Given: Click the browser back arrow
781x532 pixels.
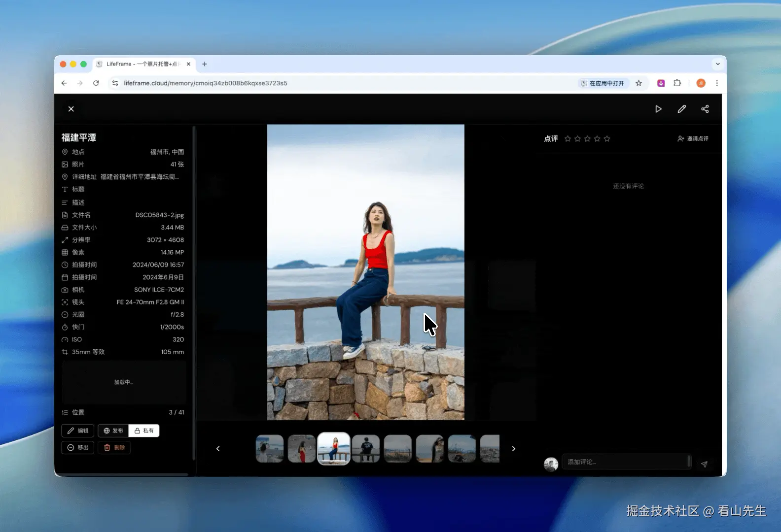Looking at the screenshot, I should 64,83.
